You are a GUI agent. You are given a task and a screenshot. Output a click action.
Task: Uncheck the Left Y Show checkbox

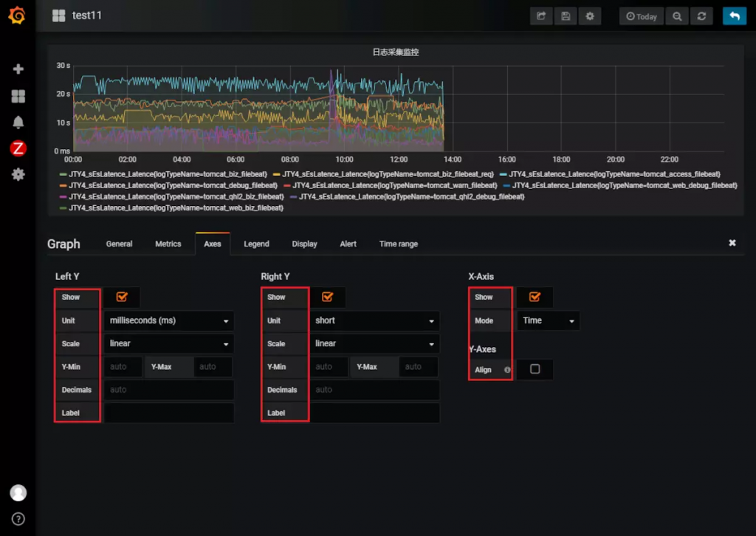[x=122, y=297]
